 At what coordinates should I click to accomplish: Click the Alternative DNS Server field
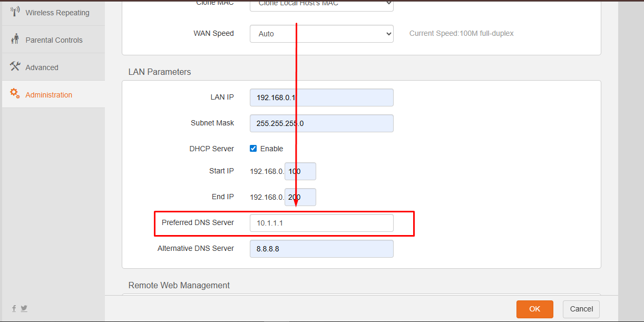click(321, 249)
